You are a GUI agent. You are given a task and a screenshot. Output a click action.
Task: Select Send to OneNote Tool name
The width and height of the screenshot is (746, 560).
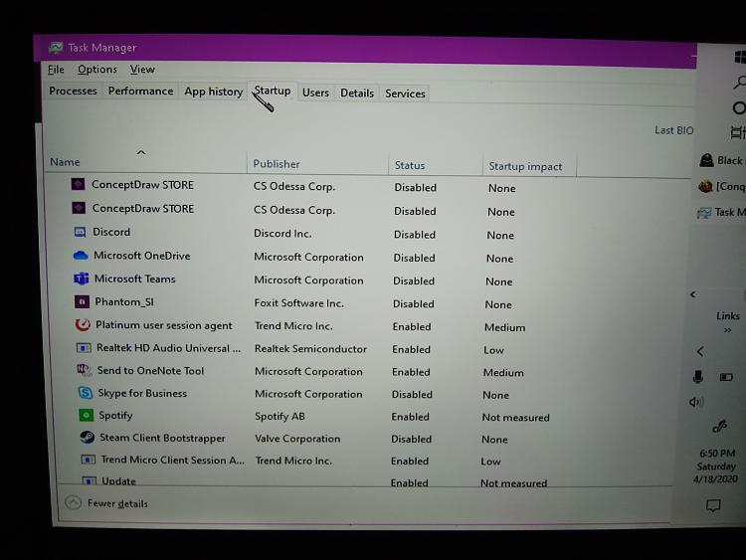pos(150,371)
